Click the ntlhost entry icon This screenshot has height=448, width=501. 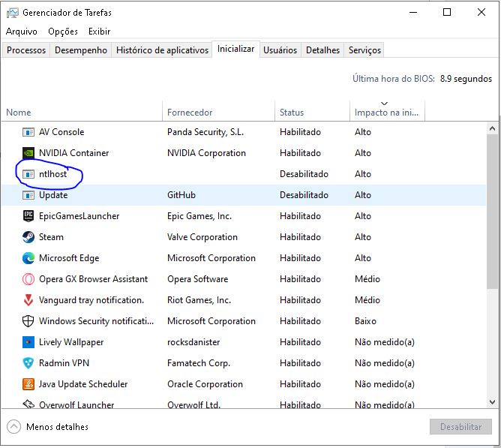pos(28,174)
